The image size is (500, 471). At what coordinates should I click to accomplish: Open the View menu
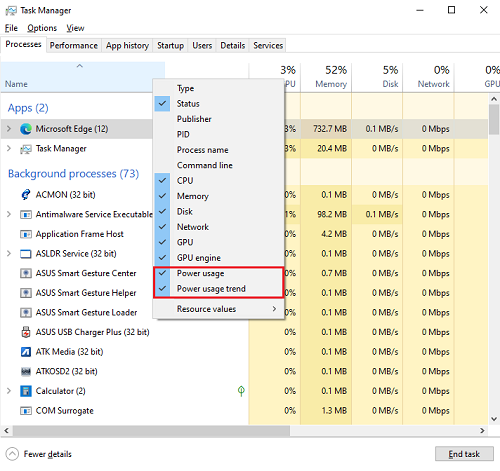click(75, 28)
